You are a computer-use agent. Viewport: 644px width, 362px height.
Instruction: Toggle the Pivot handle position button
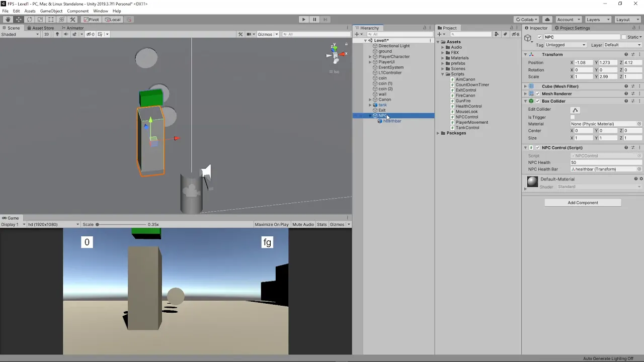pyautogui.click(x=91, y=20)
